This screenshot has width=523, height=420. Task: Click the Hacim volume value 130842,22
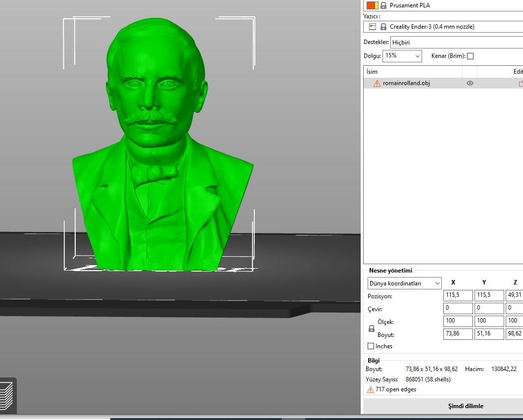coord(504,369)
